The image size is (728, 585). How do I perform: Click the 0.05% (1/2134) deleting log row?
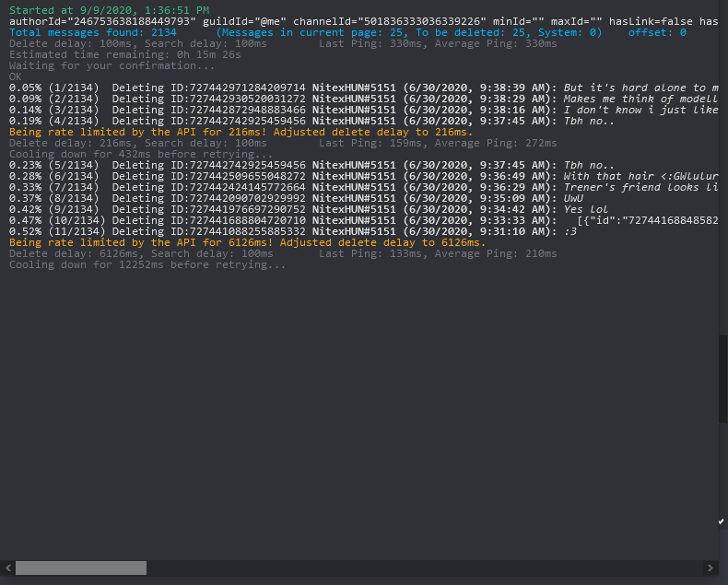point(363,88)
